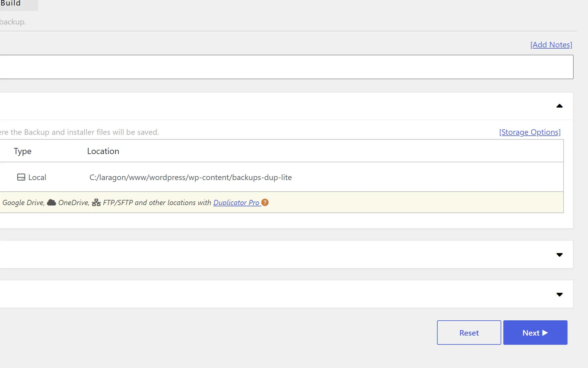
Task: Click the Type column header
Action: pyautogui.click(x=23, y=151)
